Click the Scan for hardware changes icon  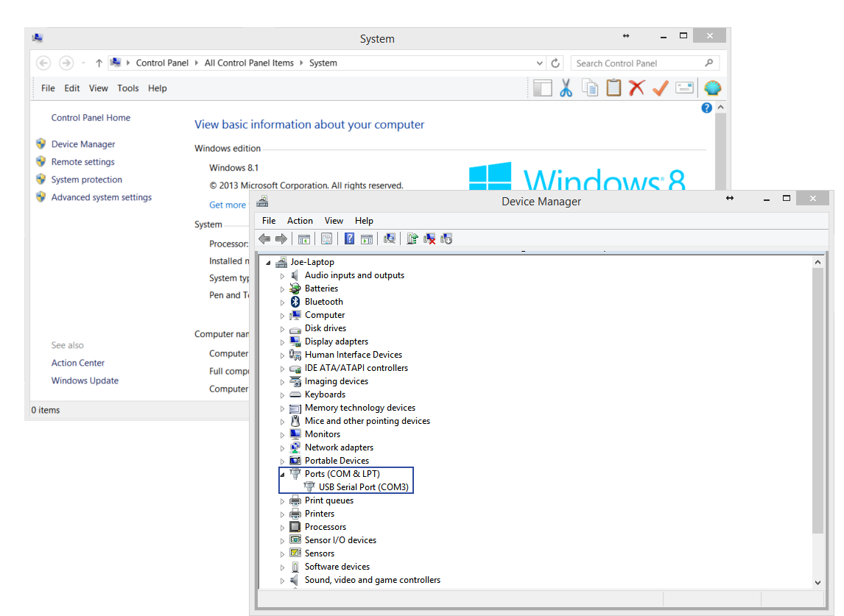coord(390,238)
